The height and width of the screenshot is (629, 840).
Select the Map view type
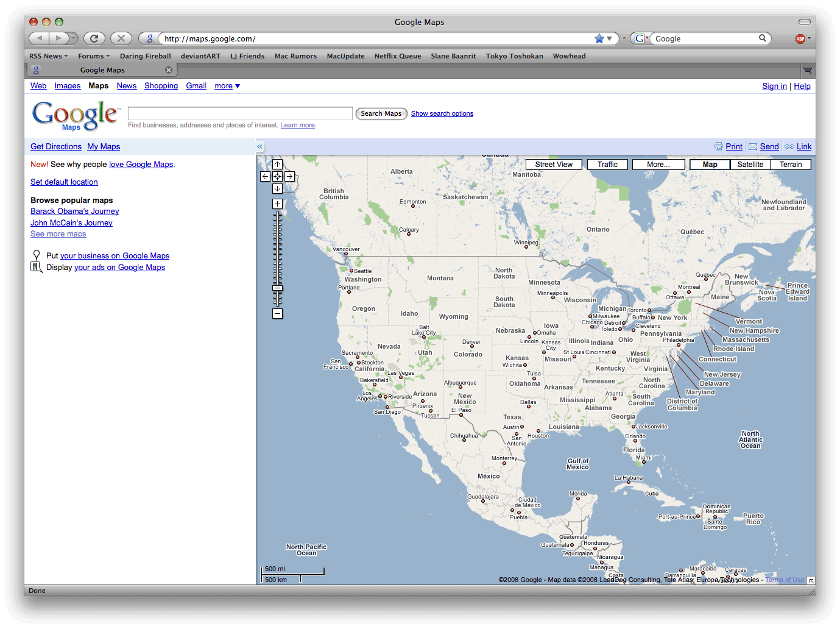(x=710, y=165)
